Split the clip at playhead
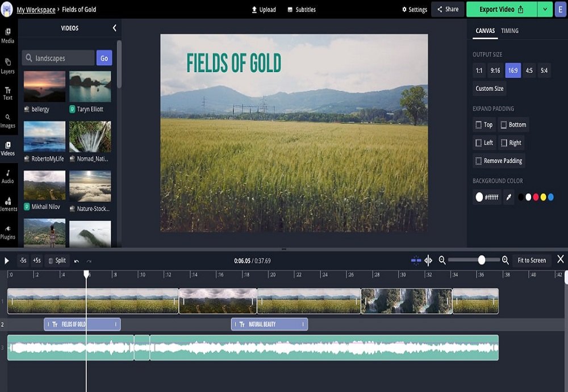Viewport: 568px width, 392px height. 57,261
